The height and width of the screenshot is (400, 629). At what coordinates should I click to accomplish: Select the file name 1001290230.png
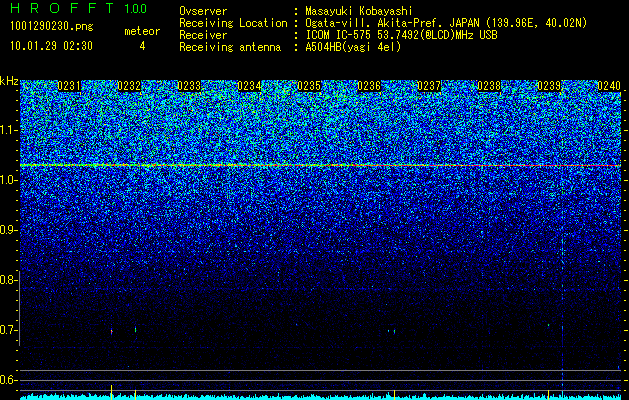coord(52,27)
